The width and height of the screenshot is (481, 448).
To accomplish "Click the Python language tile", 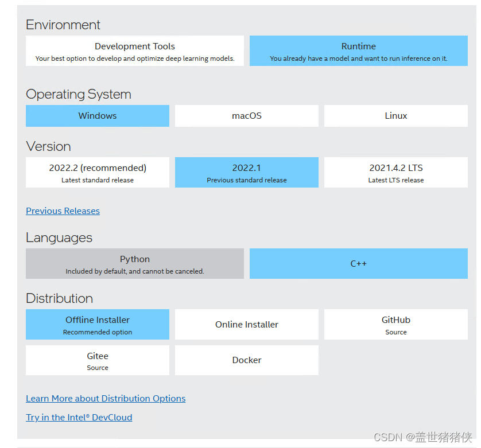I will pyautogui.click(x=134, y=263).
